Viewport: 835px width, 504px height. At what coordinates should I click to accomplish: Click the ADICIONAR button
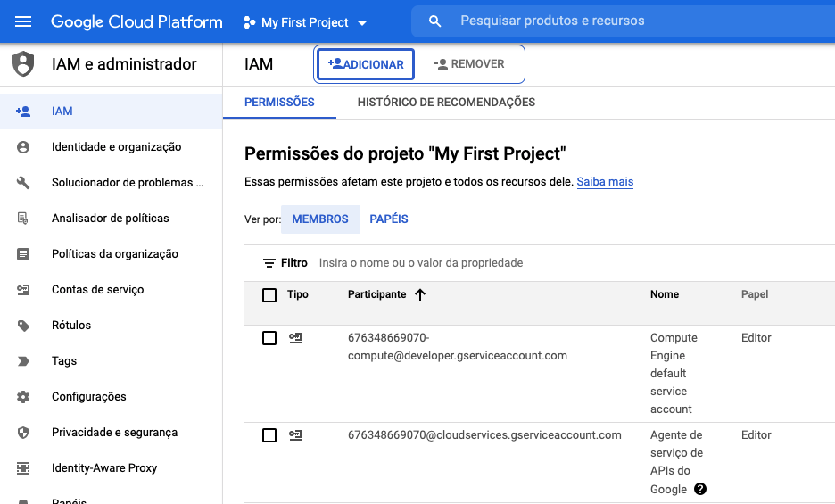[x=366, y=64]
